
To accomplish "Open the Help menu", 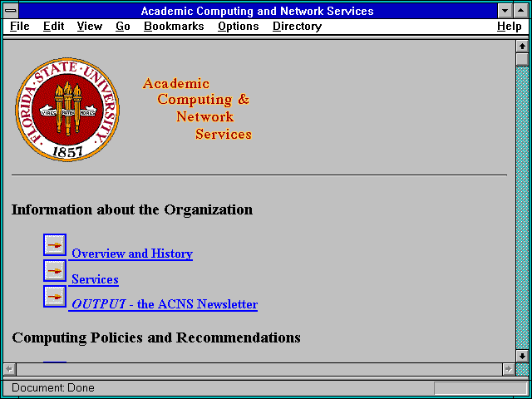I will pyautogui.click(x=510, y=27).
